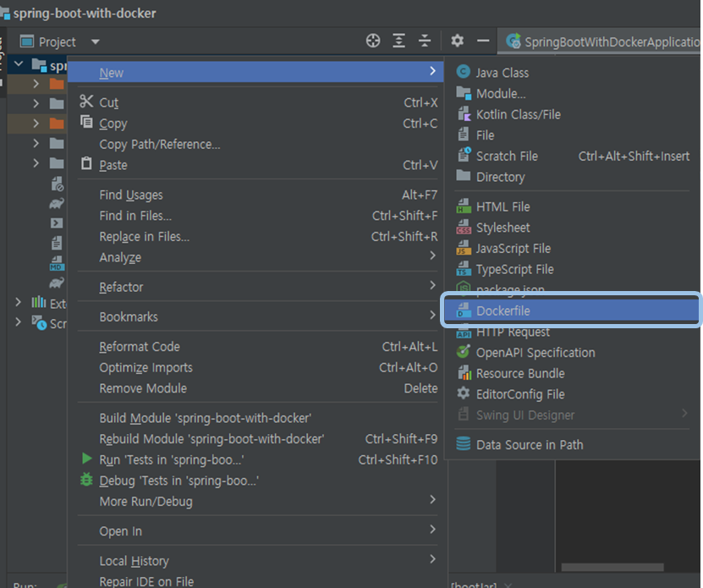703x588 pixels.
Task: Create a new Stylesheet
Action: click(x=572, y=228)
